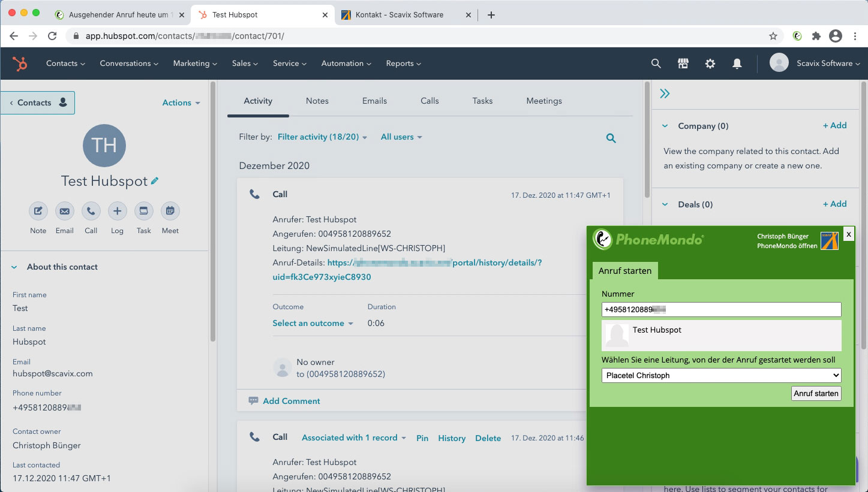Reload the page
Screen dimensions: 868x492
point(52,36)
